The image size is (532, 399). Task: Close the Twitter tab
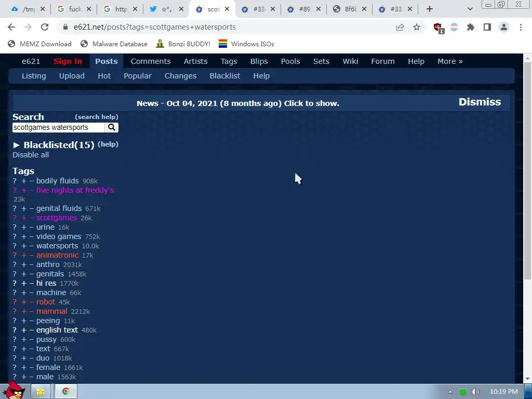pos(181,9)
